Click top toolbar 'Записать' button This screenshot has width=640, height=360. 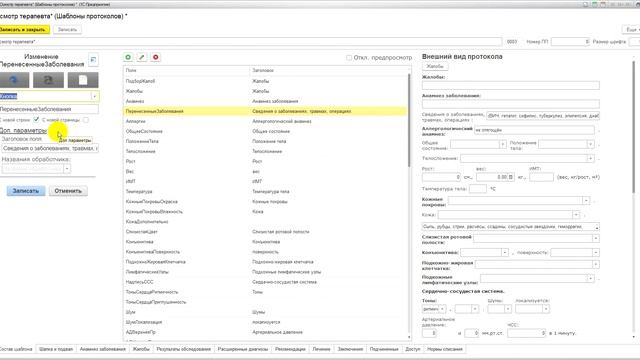click(67, 30)
